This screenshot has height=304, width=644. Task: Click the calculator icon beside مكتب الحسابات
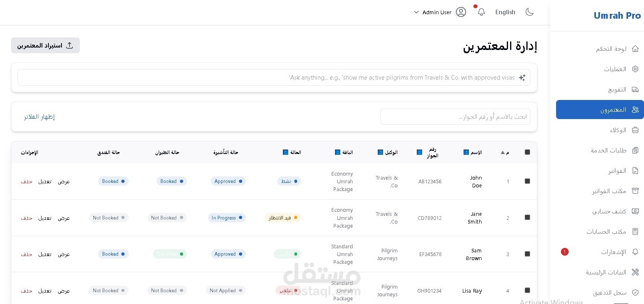pyautogui.click(x=635, y=232)
